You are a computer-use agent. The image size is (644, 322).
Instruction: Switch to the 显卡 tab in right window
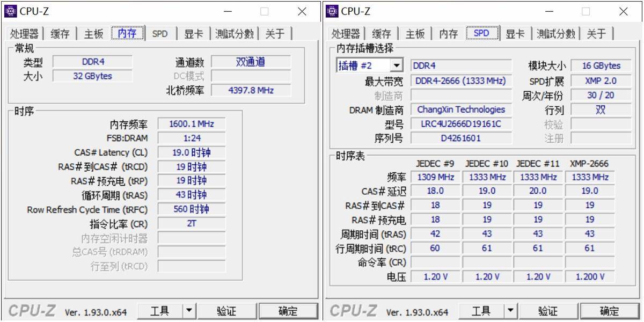[x=515, y=33]
